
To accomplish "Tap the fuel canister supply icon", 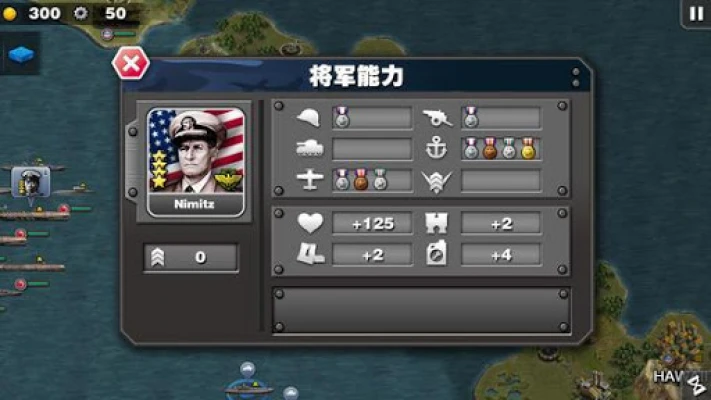I will 436,254.
